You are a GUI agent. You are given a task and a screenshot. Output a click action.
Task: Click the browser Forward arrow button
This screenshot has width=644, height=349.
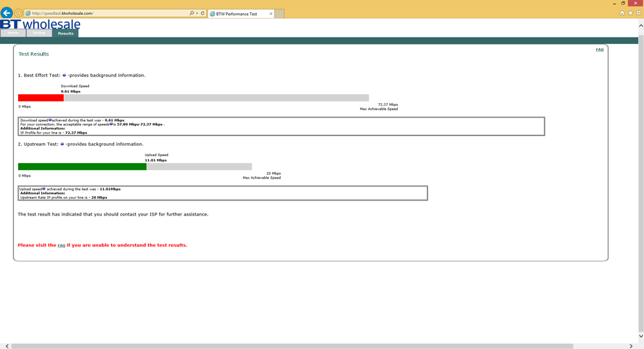click(x=19, y=13)
